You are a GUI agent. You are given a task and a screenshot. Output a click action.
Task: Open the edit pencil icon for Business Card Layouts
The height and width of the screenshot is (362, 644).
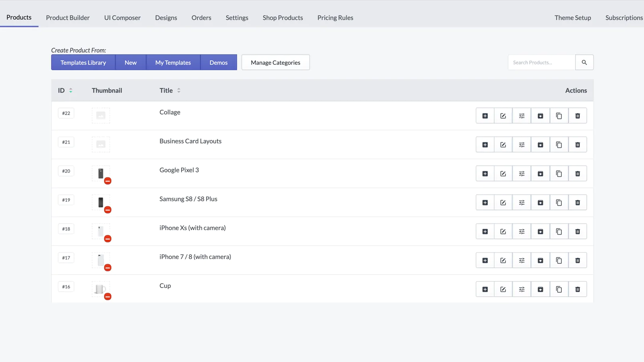503,145
